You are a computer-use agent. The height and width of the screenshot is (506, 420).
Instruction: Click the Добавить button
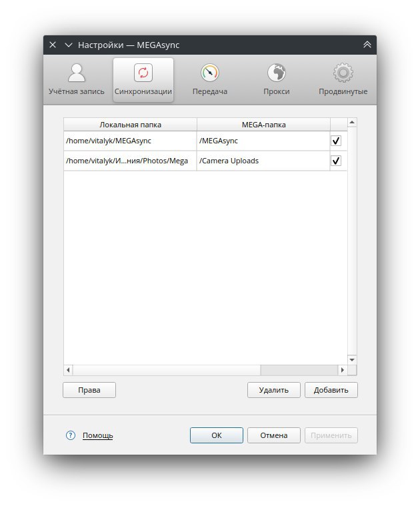331,390
